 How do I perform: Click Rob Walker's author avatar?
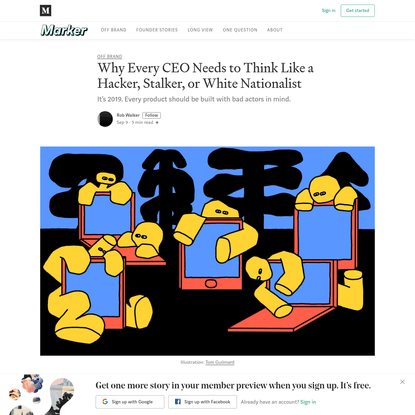point(105,119)
